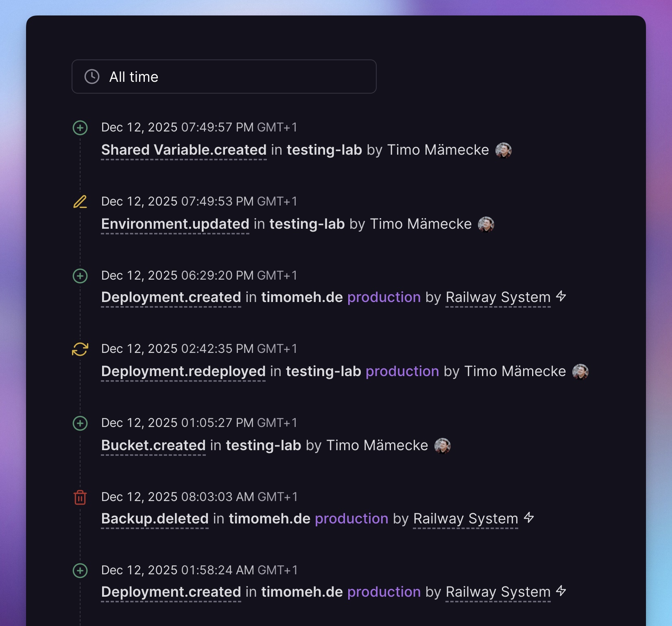Viewport: 672px width, 626px height.
Task: Click production link in the Backup.deleted row
Action: click(351, 519)
